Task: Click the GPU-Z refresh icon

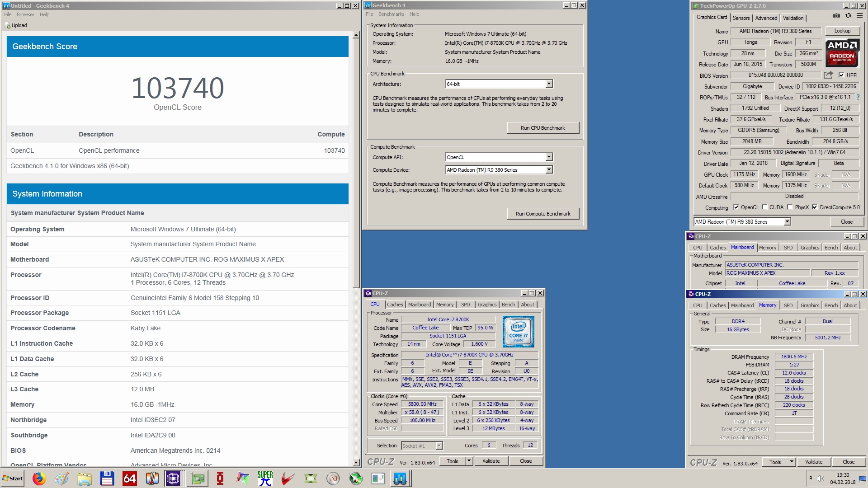Action: pyautogui.click(x=848, y=15)
